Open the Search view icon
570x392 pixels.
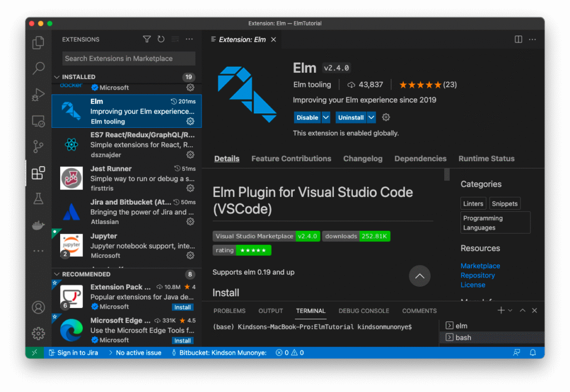[x=38, y=68]
